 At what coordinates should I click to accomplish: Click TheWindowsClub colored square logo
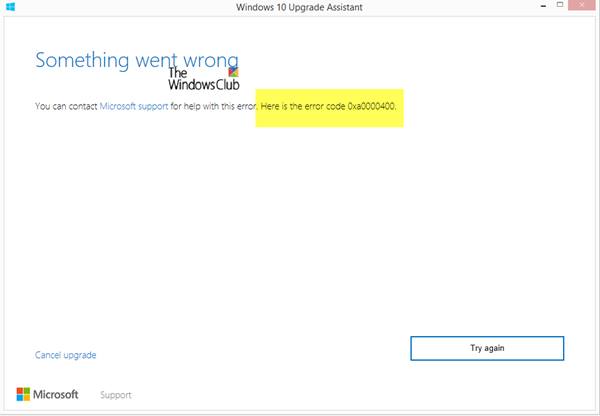233,72
